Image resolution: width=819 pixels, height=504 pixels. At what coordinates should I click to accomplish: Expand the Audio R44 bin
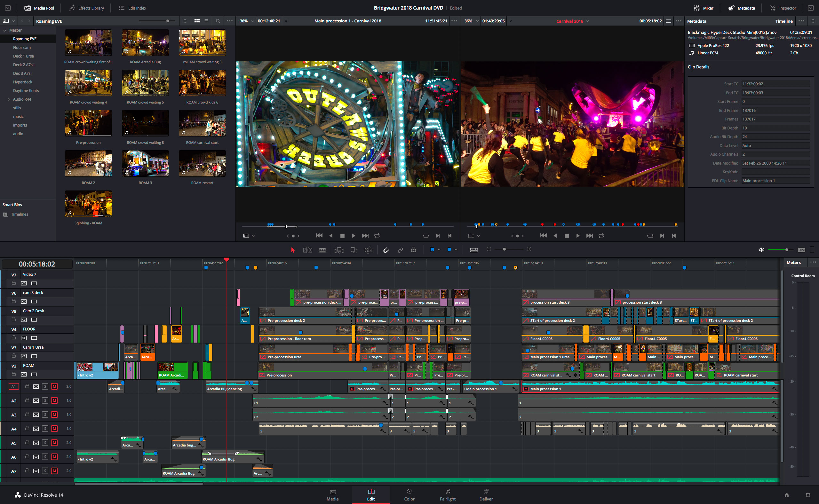(9, 99)
